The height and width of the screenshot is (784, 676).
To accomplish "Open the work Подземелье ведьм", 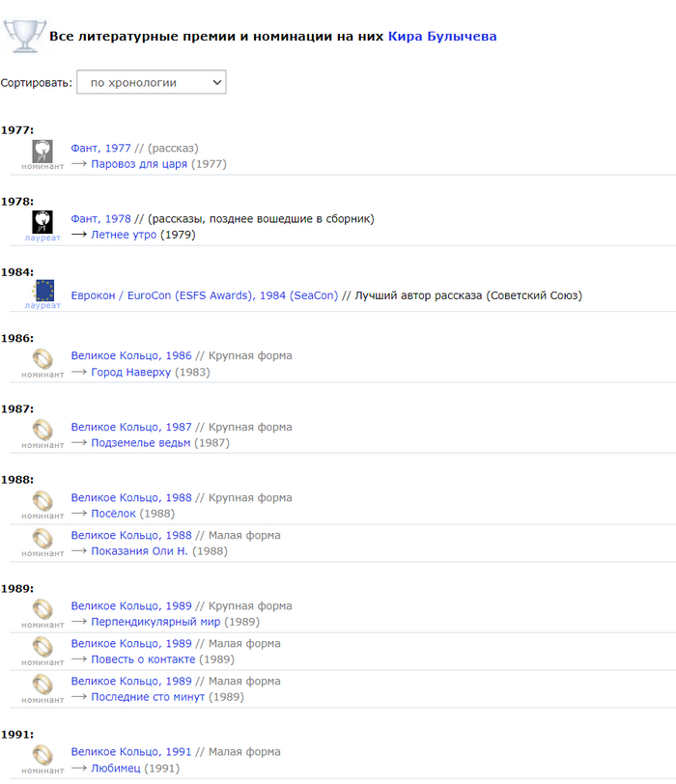I will point(140,443).
